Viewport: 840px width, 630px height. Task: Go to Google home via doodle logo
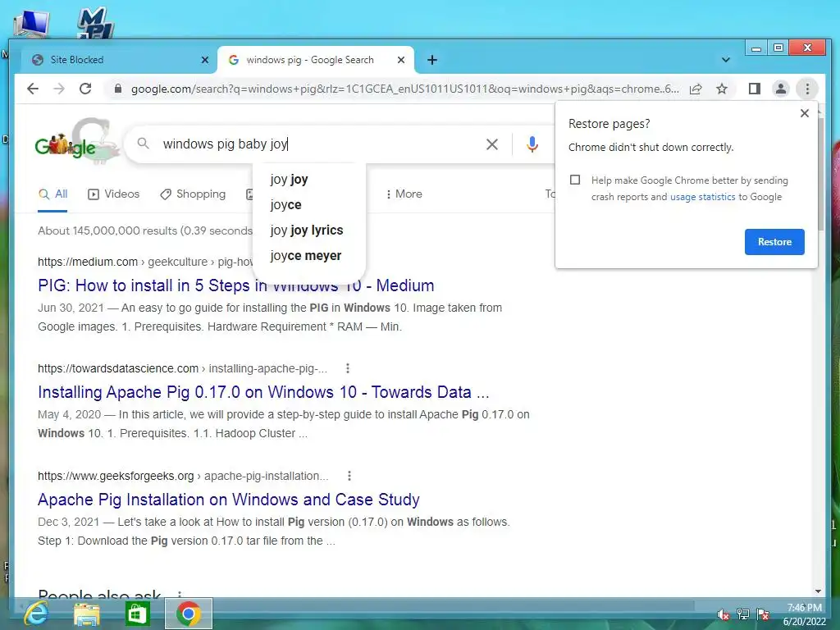[x=76, y=141]
